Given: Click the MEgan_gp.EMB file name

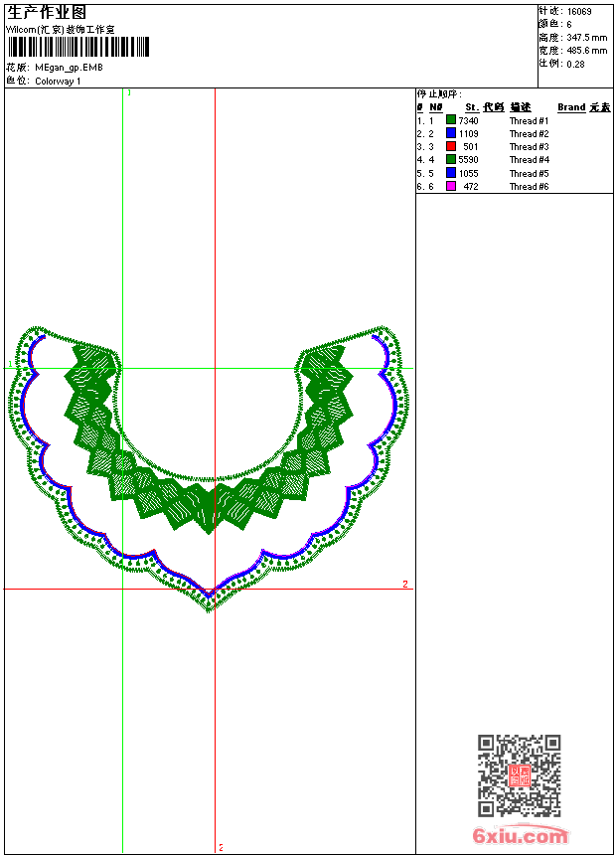Looking at the screenshot, I should (x=69, y=68).
